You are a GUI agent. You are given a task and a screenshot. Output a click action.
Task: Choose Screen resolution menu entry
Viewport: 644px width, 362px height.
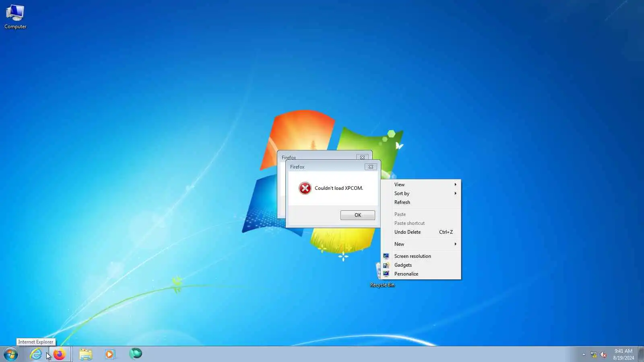(421, 256)
